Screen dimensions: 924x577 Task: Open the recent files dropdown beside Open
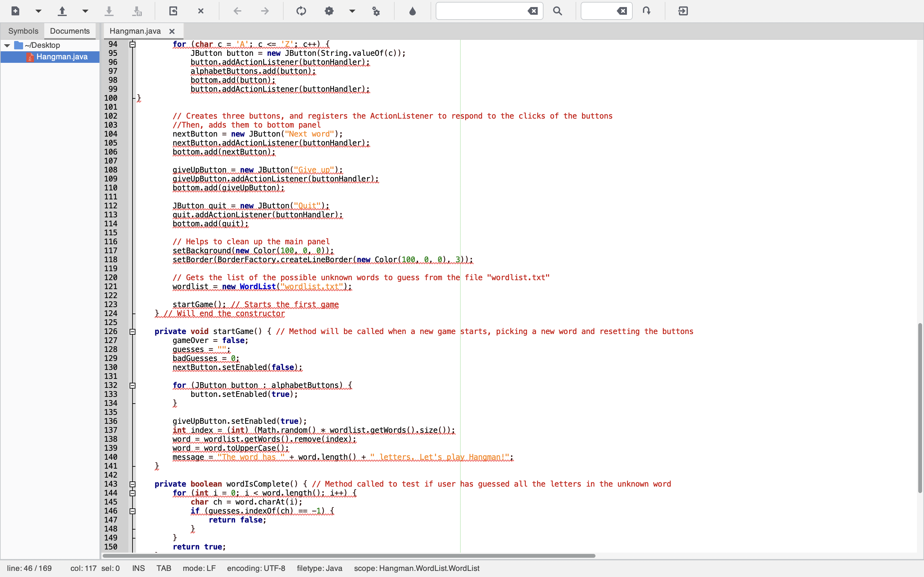pyautogui.click(x=85, y=11)
